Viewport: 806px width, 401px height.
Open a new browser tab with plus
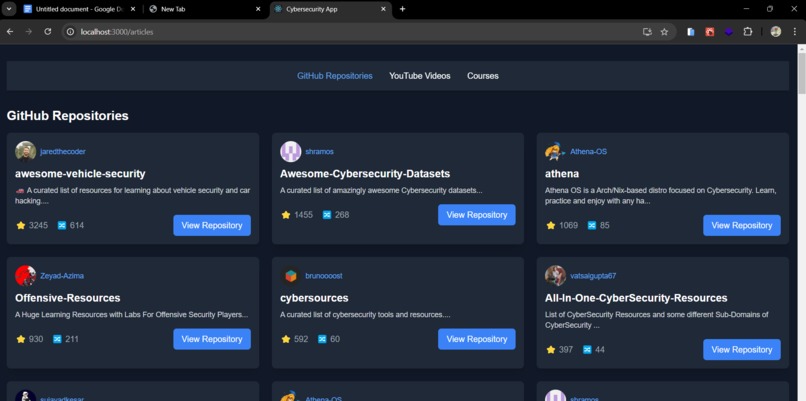tap(402, 9)
